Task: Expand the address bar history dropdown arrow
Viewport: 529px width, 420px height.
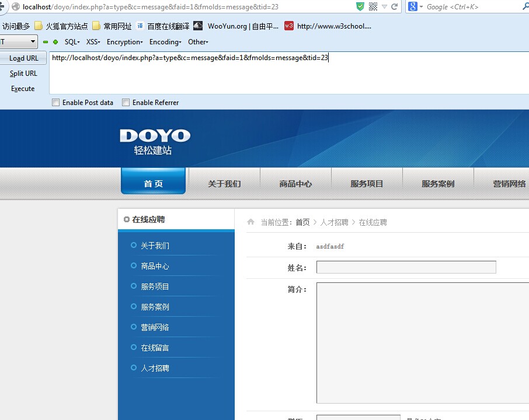Action: [384, 6]
